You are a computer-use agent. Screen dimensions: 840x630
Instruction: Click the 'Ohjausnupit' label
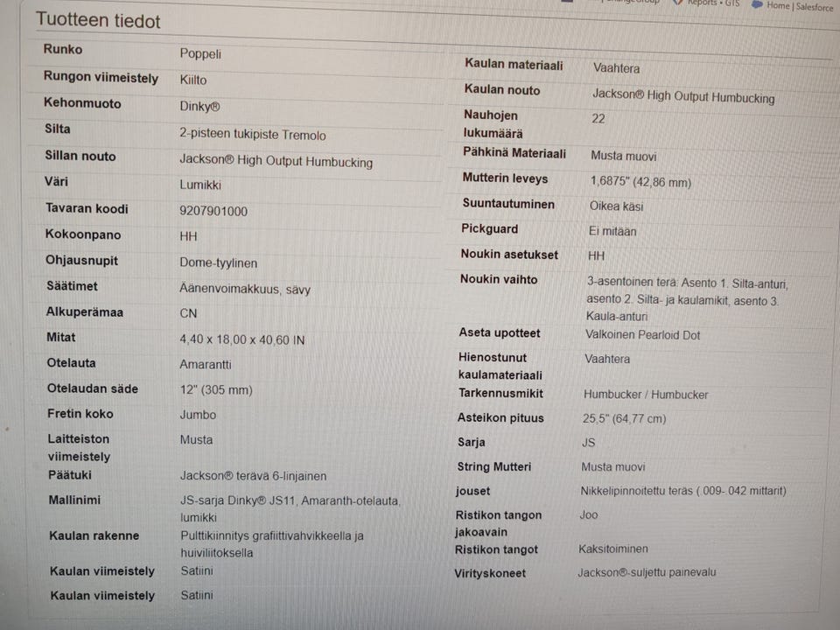tap(81, 261)
